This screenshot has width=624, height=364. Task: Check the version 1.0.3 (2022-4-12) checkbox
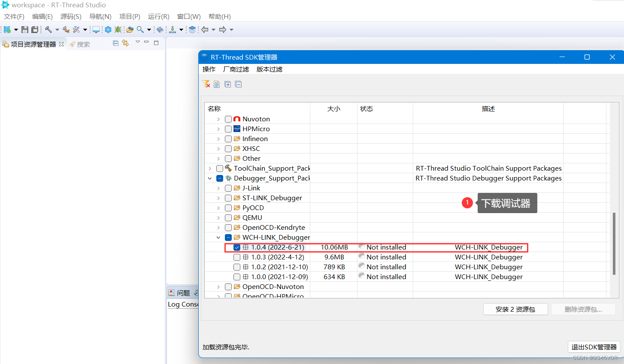coord(236,257)
